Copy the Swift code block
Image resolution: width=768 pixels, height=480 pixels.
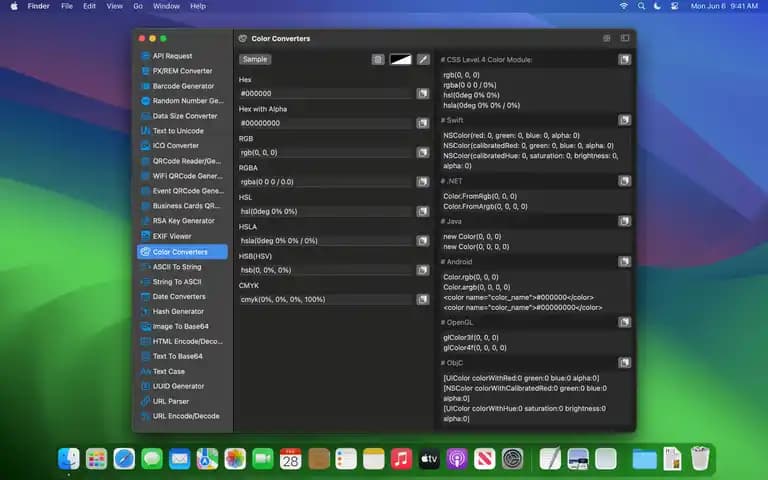pos(624,120)
